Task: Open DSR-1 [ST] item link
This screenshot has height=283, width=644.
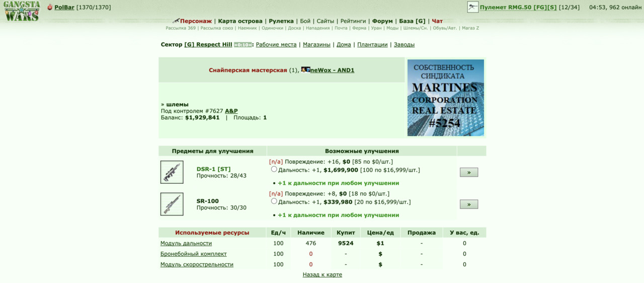Action: 213,169
